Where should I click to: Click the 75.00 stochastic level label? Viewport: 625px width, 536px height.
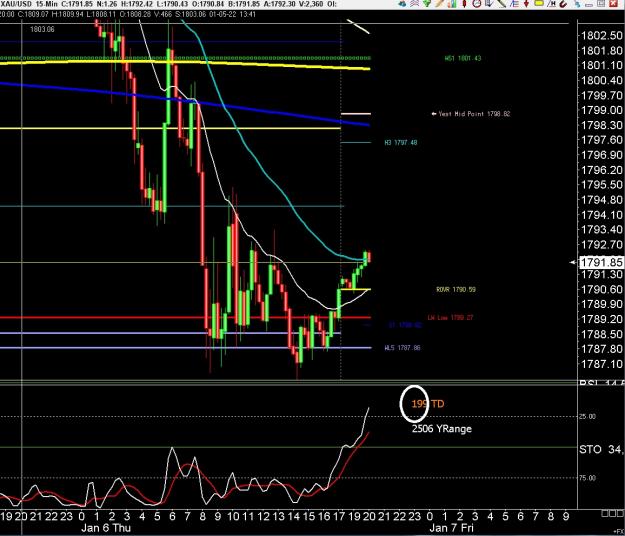(x=587, y=478)
